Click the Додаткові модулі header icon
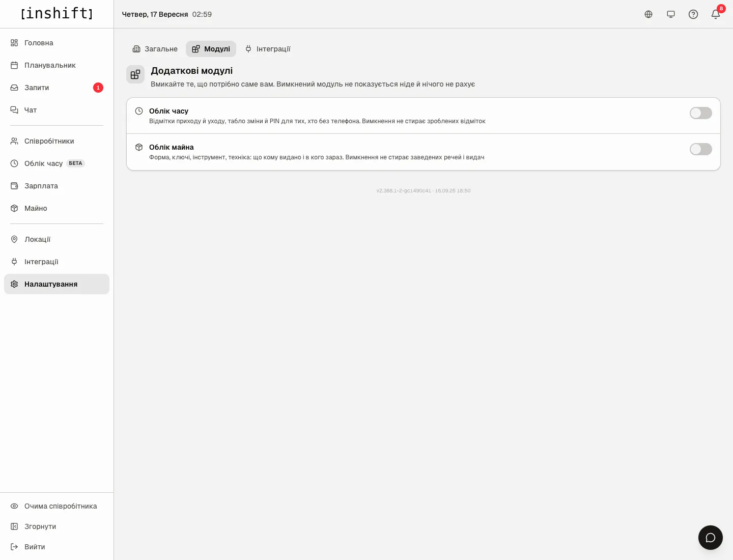Screen dimensions: 733x560 tap(135, 74)
